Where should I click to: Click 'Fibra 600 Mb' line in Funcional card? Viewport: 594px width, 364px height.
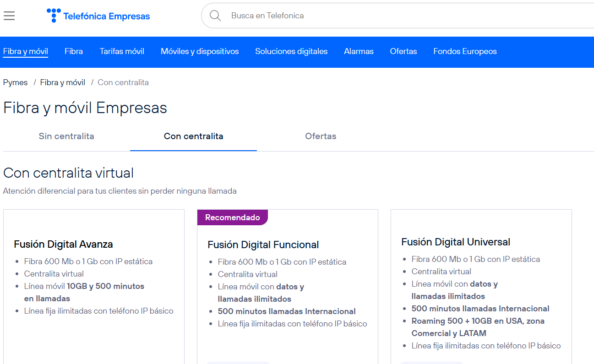pyautogui.click(x=282, y=262)
